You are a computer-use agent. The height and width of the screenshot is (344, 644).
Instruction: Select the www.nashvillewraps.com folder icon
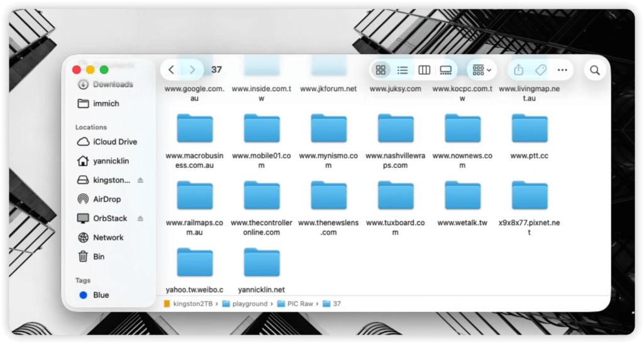click(x=396, y=128)
